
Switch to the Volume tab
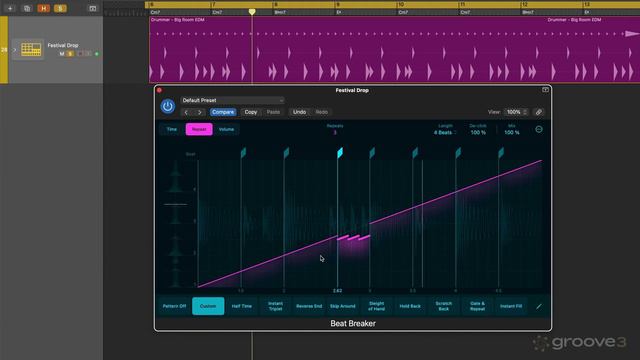click(226, 129)
